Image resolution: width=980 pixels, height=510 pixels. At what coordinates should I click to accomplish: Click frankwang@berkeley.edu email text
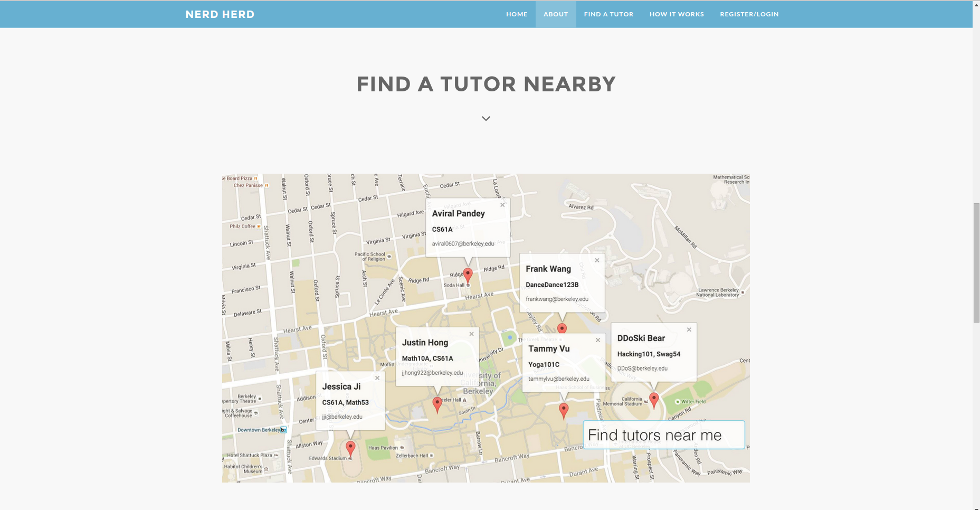(557, 299)
